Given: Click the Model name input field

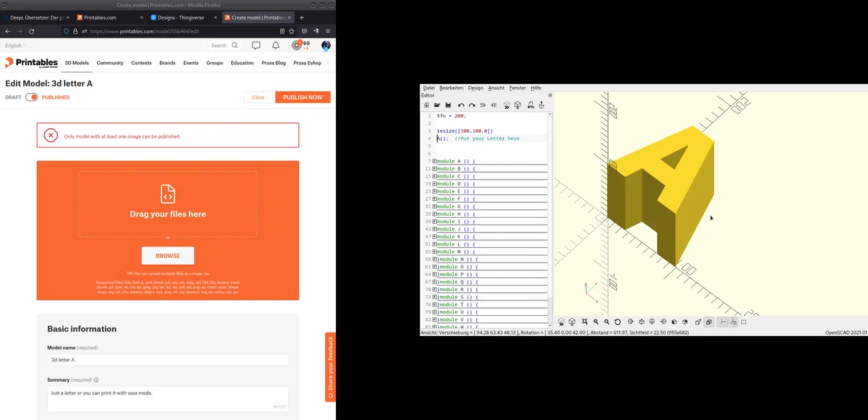Looking at the screenshot, I should coord(167,360).
